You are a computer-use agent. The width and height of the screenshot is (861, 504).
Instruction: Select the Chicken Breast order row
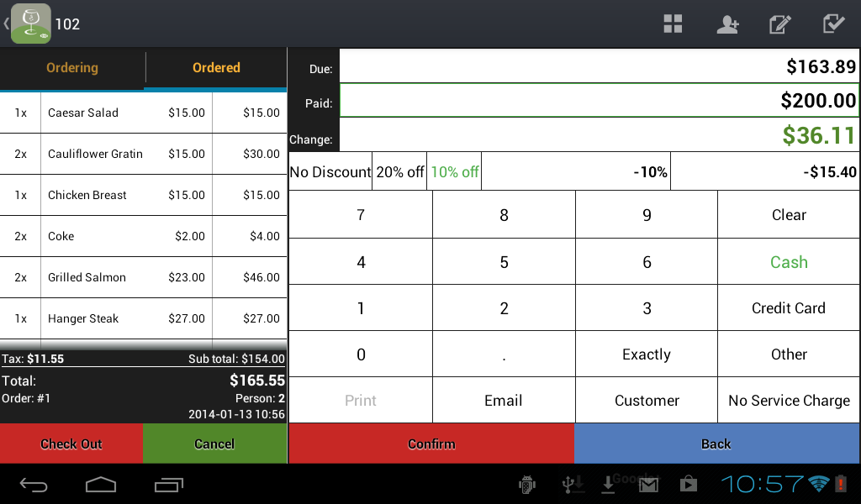tap(143, 195)
